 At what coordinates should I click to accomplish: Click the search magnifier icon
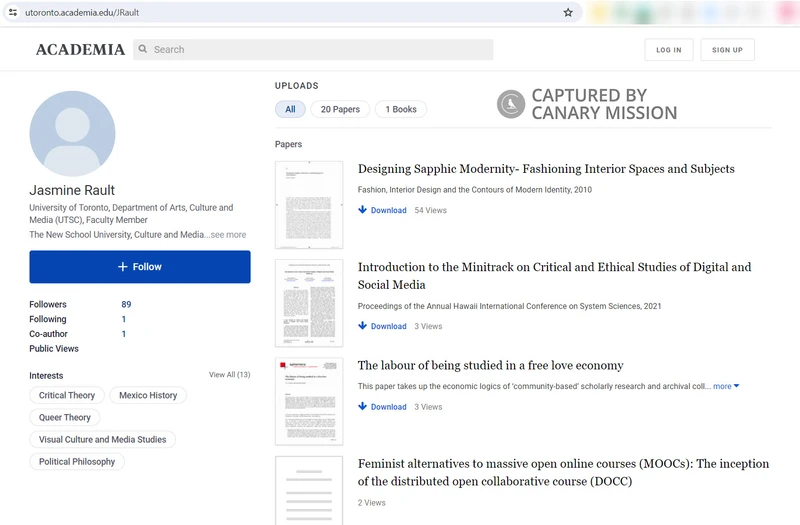[x=143, y=49]
